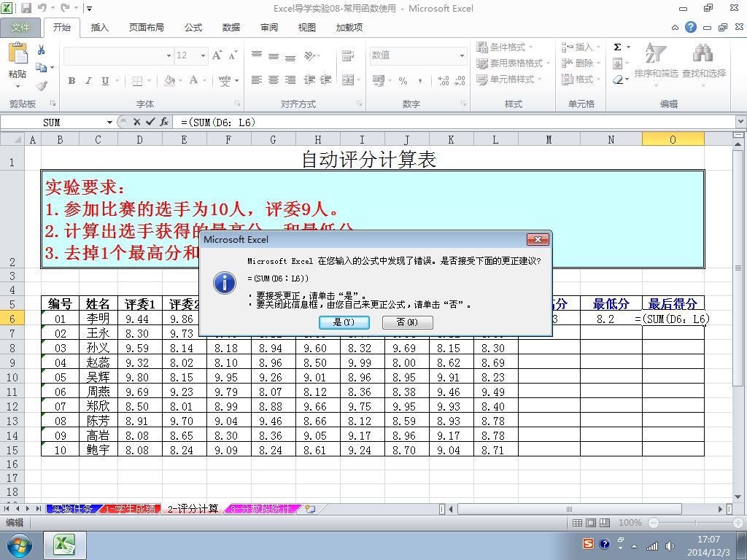Image resolution: width=747 pixels, height=560 pixels.
Task: Increase font size with large A
Action: click(217, 55)
